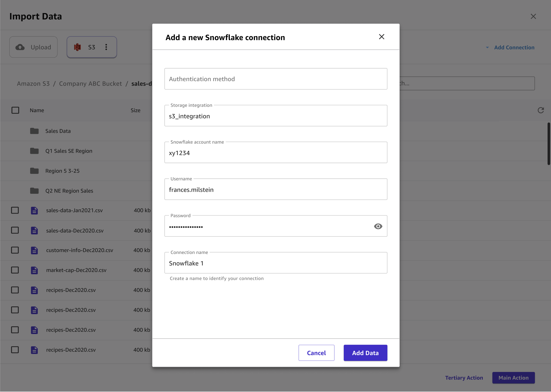Check the market-cap-Dec2020.csv checkbox
This screenshot has width=551, height=392.
pyautogui.click(x=15, y=270)
